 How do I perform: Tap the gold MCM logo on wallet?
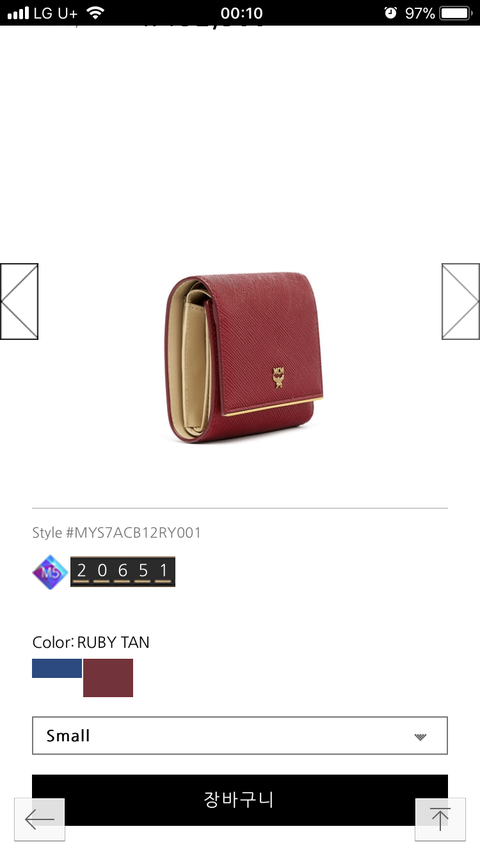coord(278,377)
